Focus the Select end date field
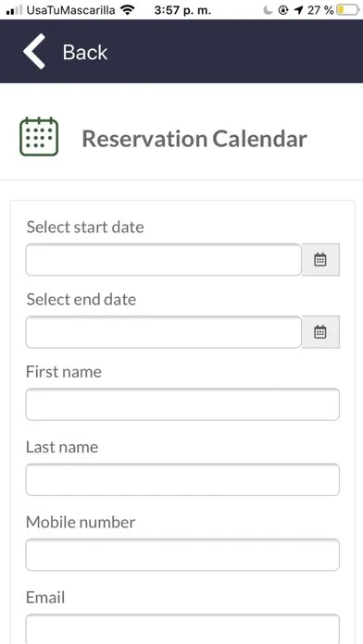 [164, 332]
